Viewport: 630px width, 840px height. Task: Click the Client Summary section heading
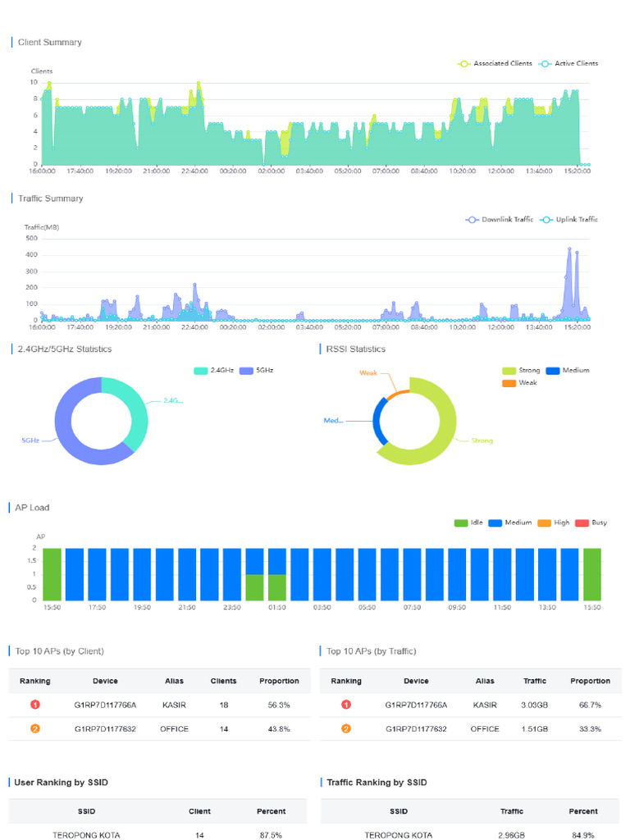(50, 43)
